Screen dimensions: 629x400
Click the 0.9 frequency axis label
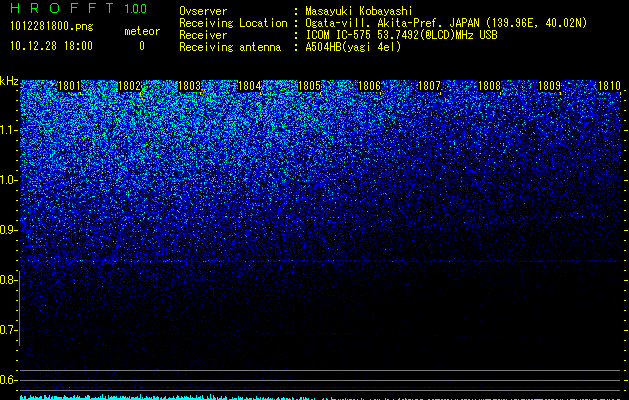[x=8, y=230]
